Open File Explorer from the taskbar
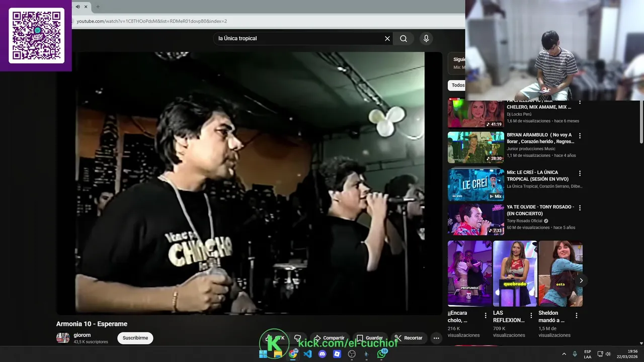Image resolution: width=644 pixels, height=362 pixels. click(278, 354)
